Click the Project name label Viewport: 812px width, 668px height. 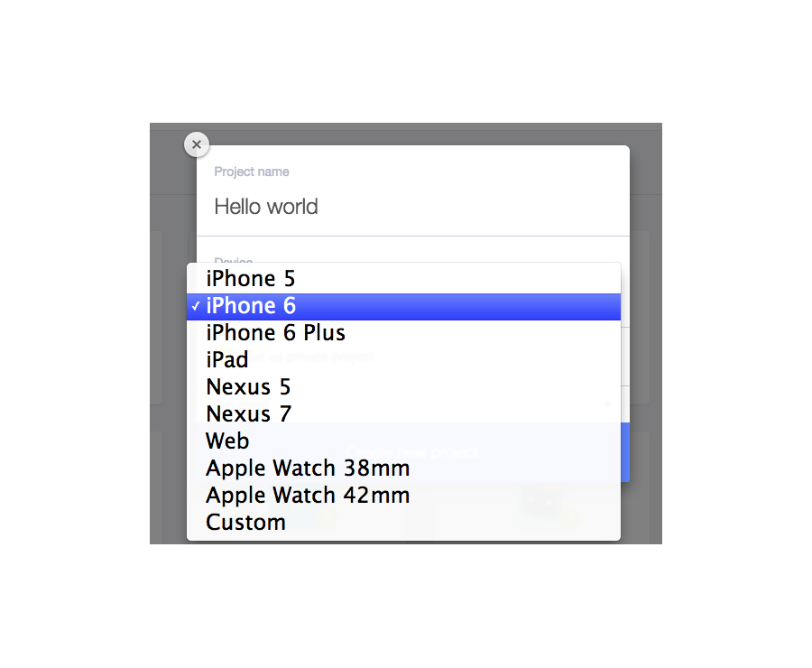252,172
